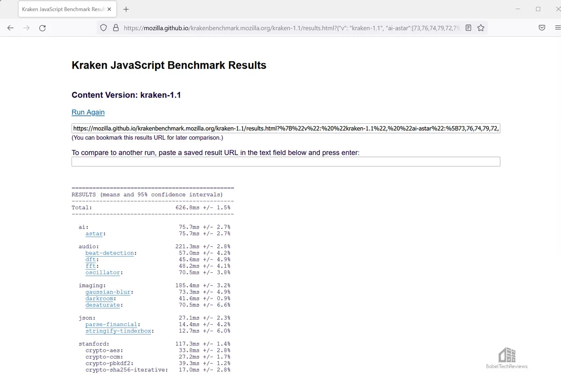The image size is (561, 392).
Task: Open the darkroom test link
Action: tap(99, 299)
